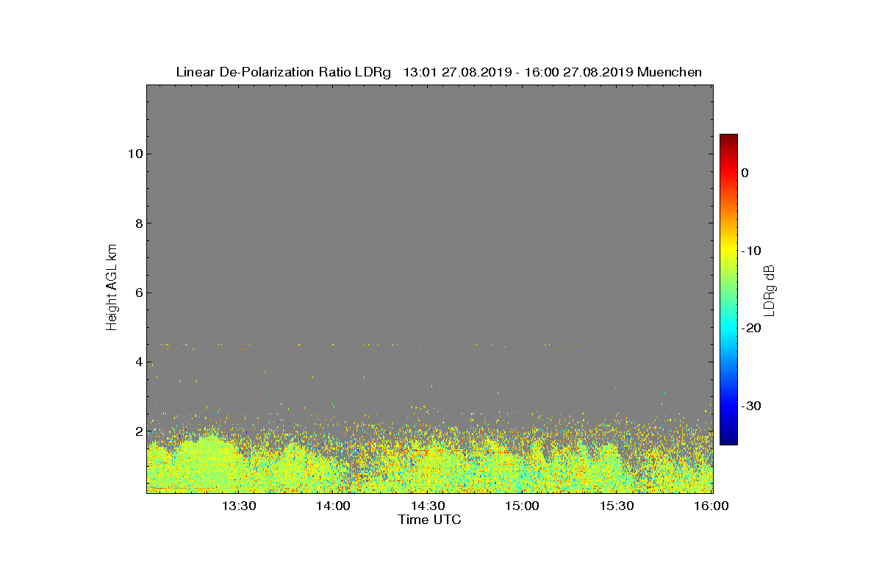
Task: Click the 15:00 time tick label
Action: point(523,506)
